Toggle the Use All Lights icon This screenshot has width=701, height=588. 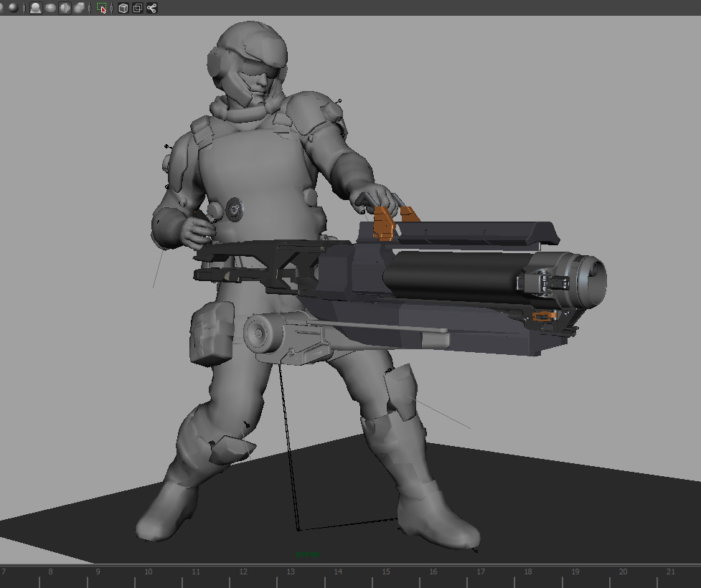click(x=35, y=8)
